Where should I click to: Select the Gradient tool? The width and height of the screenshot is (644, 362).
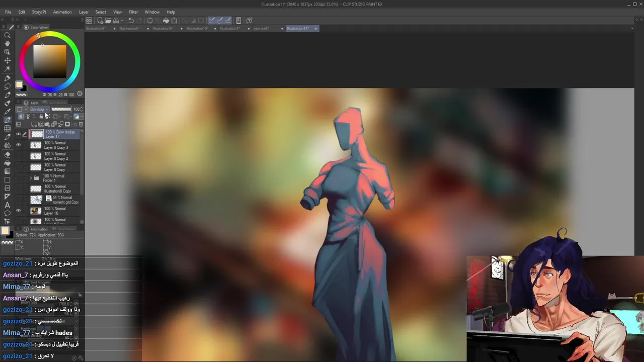7,171
